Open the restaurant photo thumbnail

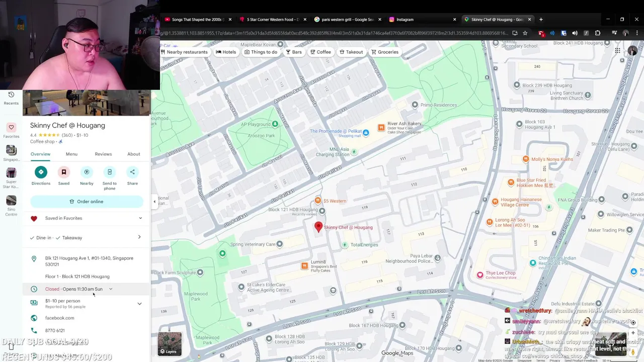[x=87, y=103]
